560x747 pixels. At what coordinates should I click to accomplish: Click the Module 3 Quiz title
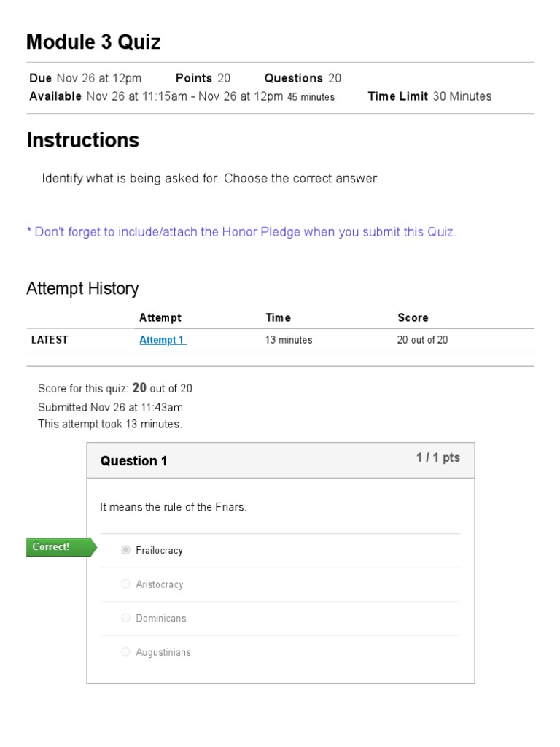93,42
